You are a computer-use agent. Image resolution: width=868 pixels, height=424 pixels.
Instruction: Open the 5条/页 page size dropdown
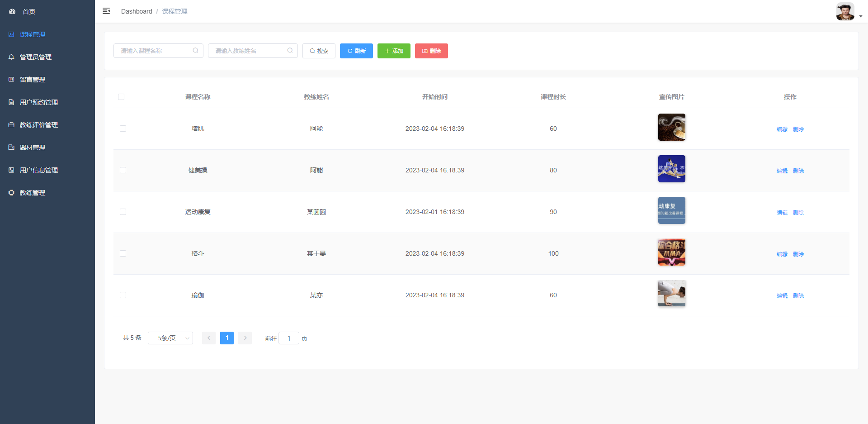(170, 338)
